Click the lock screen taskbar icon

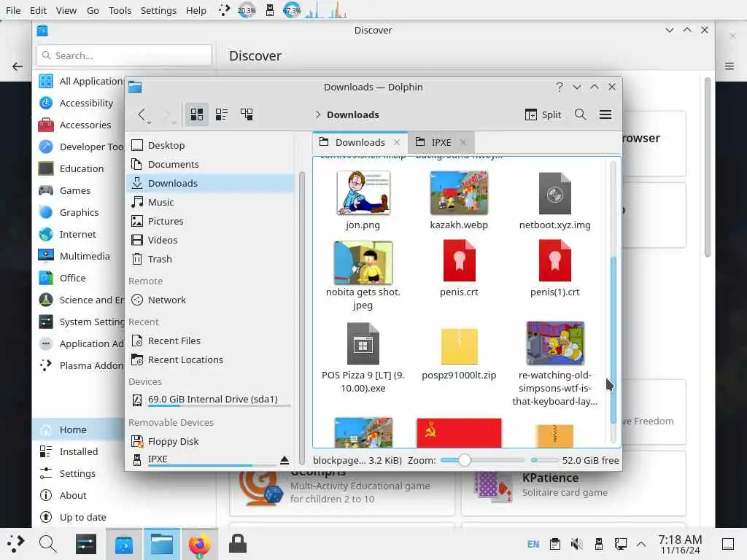click(238, 544)
